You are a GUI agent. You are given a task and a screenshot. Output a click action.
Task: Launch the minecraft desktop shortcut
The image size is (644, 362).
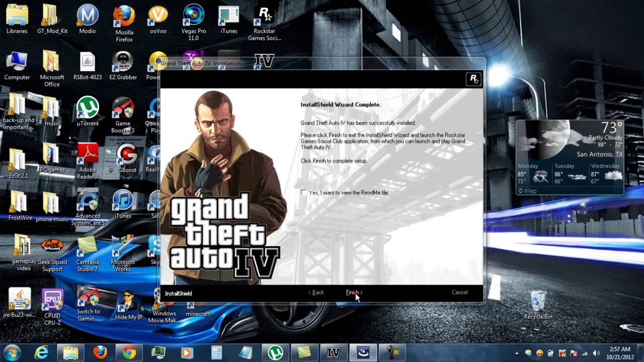coord(198,309)
